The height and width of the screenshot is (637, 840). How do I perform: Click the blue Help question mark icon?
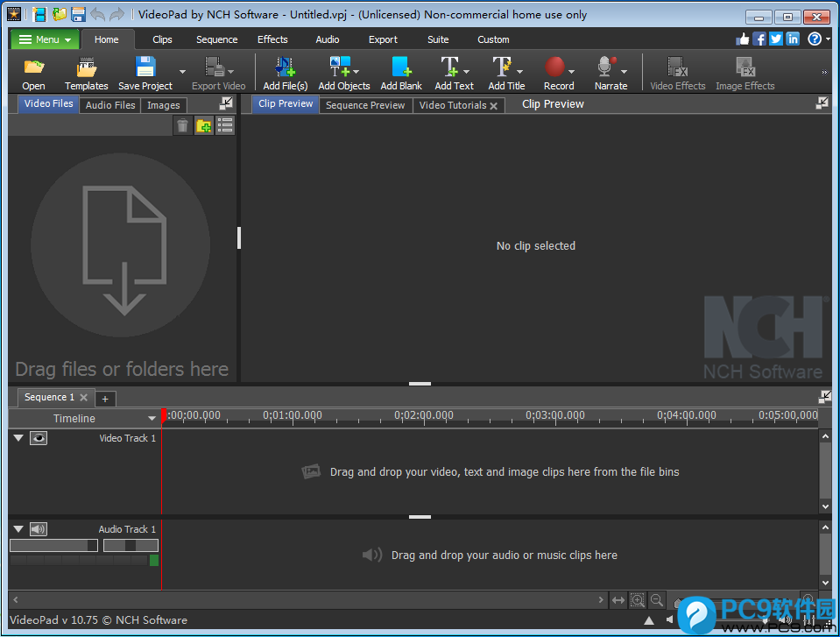[x=815, y=39]
